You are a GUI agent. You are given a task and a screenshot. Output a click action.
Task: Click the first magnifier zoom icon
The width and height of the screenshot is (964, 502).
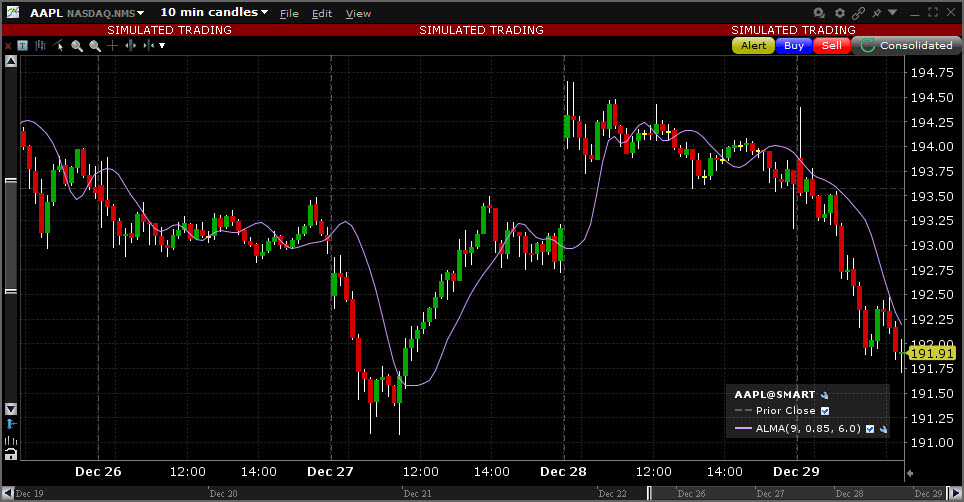click(x=77, y=45)
